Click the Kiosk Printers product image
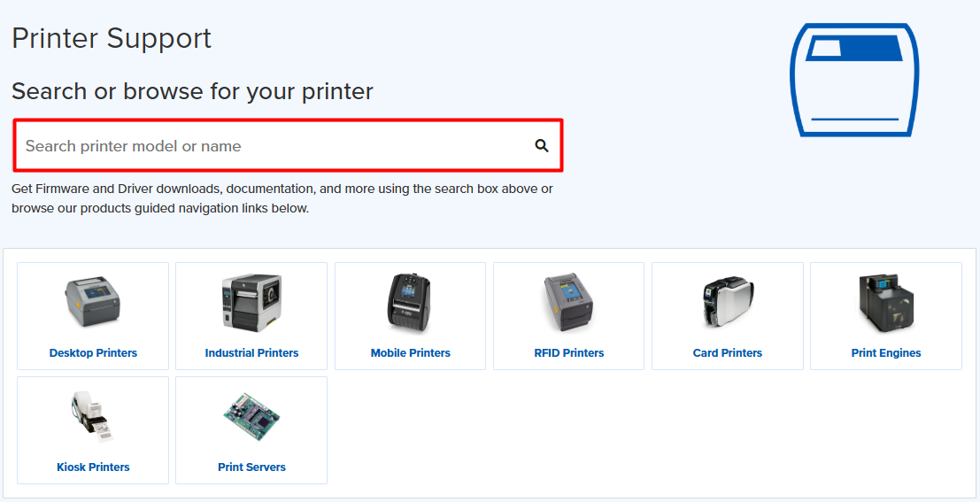The width and height of the screenshot is (980, 502). click(93, 418)
